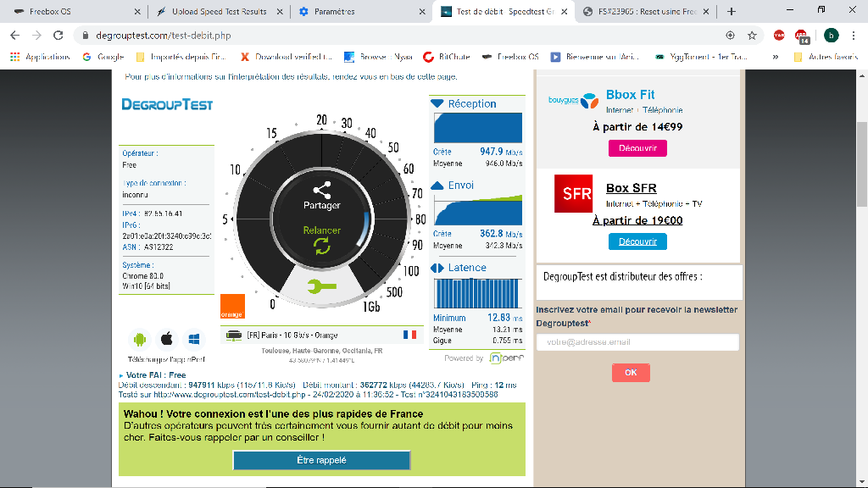Close the Paramètres tab
868x488 pixels.
click(x=422, y=11)
